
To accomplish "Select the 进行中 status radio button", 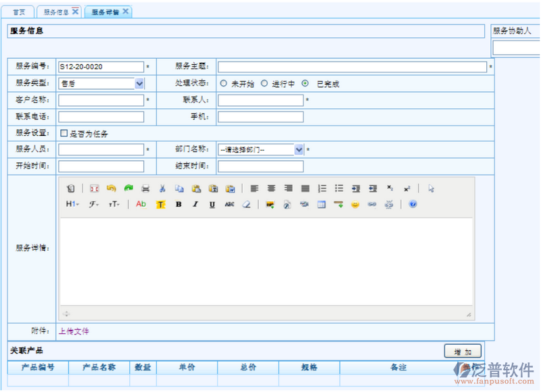I will coord(264,84).
